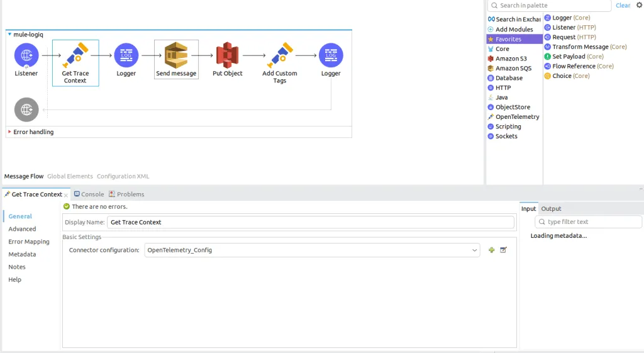Click the edit connector configuration icon
The height and width of the screenshot is (353, 644).
click(504, 250)
